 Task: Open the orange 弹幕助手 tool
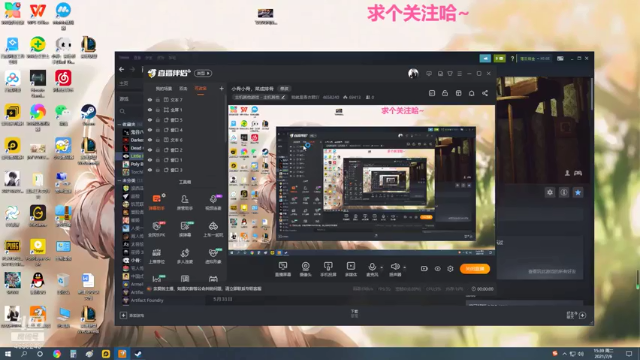pyautogui.click(x=157, y=202)
